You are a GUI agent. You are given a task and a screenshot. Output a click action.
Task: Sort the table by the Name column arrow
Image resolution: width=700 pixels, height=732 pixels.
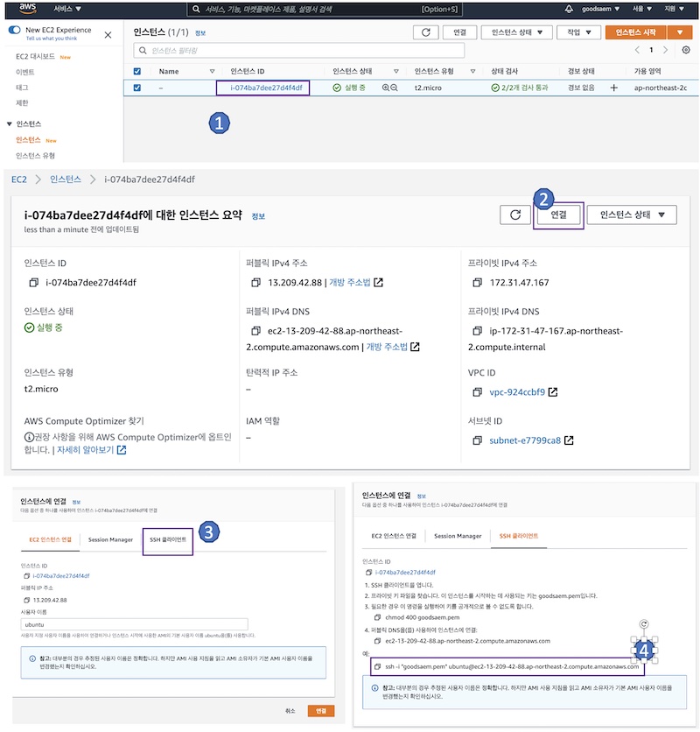(x=212, y=72)
